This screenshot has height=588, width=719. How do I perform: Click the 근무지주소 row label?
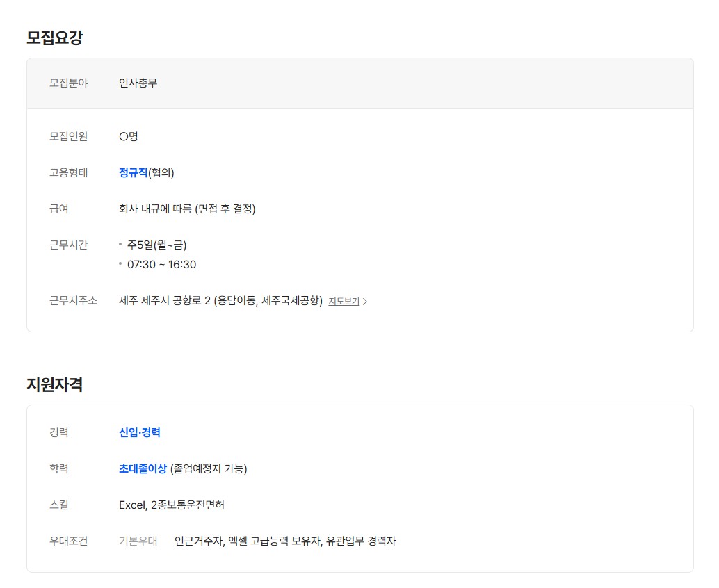click(73, 300)
